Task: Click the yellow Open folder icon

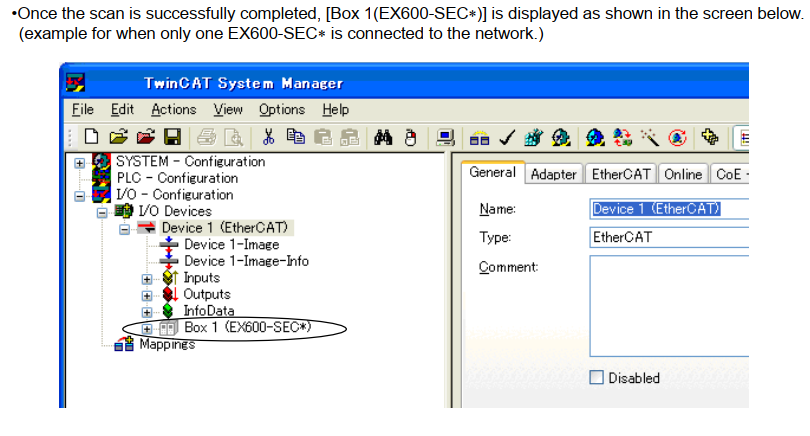Action: (x=118, y=137)
